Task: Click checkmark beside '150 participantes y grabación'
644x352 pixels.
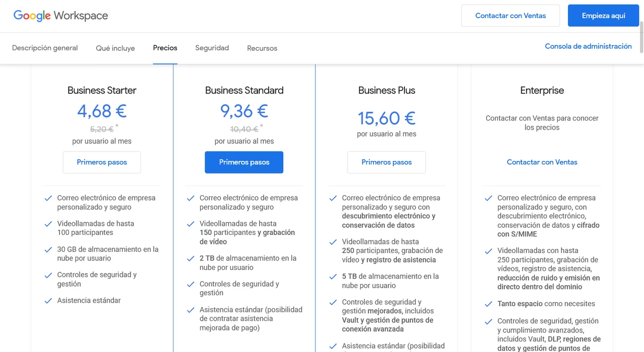Action: (191, 224)
